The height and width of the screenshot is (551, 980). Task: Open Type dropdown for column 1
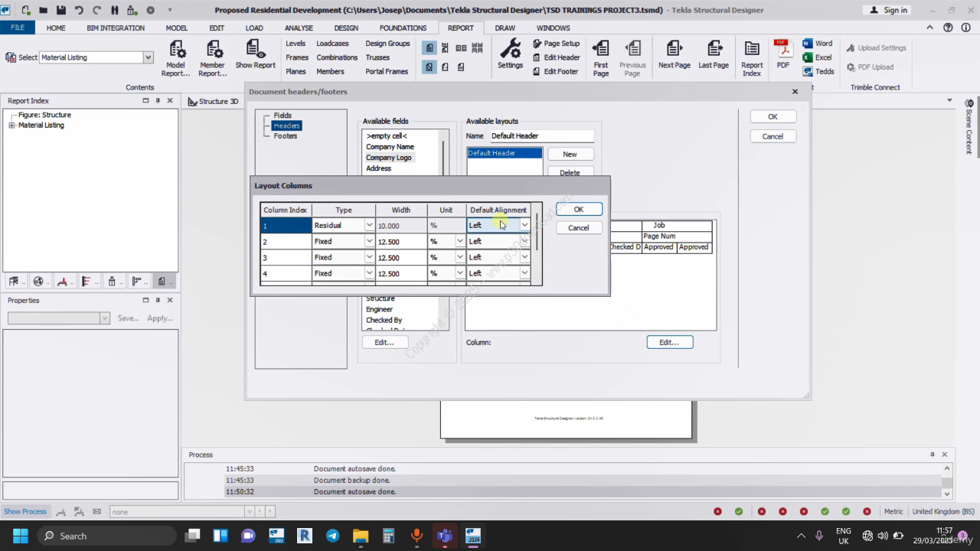pyautogui.click(x=369, y=226)
